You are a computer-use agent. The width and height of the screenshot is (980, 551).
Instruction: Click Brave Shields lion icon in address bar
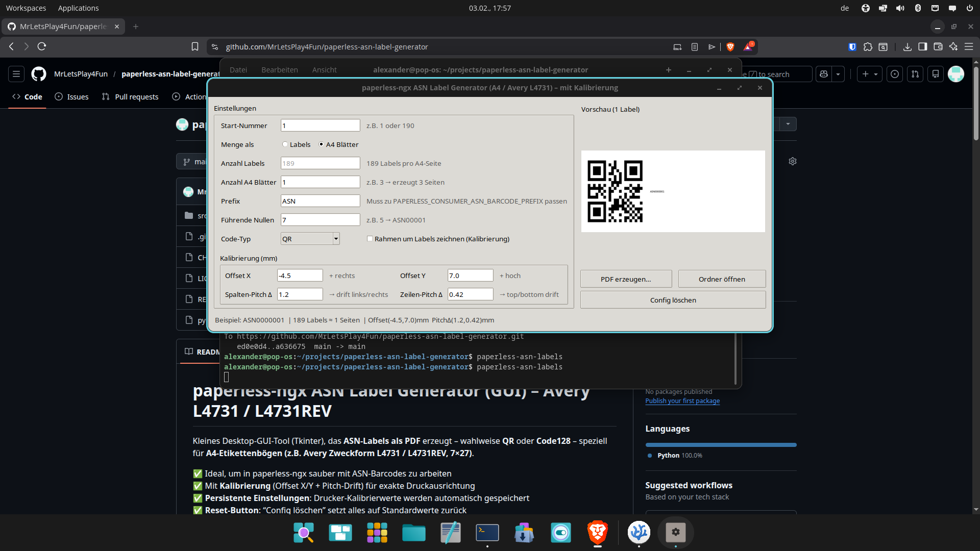(x=730, y=46)
